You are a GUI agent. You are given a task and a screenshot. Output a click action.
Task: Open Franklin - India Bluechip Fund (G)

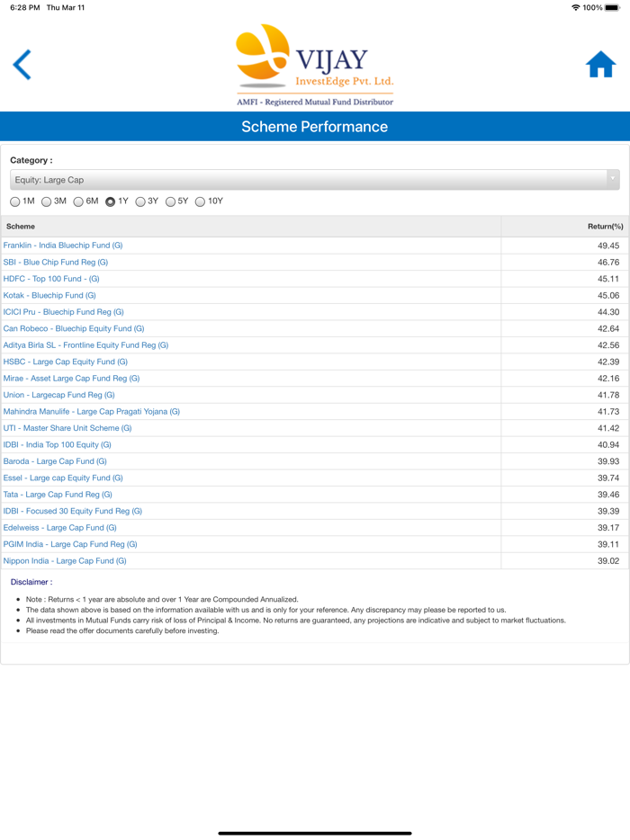(63, 246)
